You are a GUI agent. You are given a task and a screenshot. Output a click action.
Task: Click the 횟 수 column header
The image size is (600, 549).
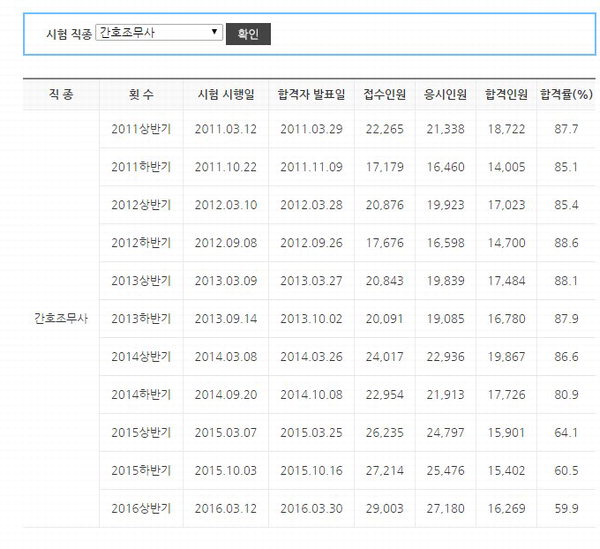pyautogui.click(x=141, y=94)
